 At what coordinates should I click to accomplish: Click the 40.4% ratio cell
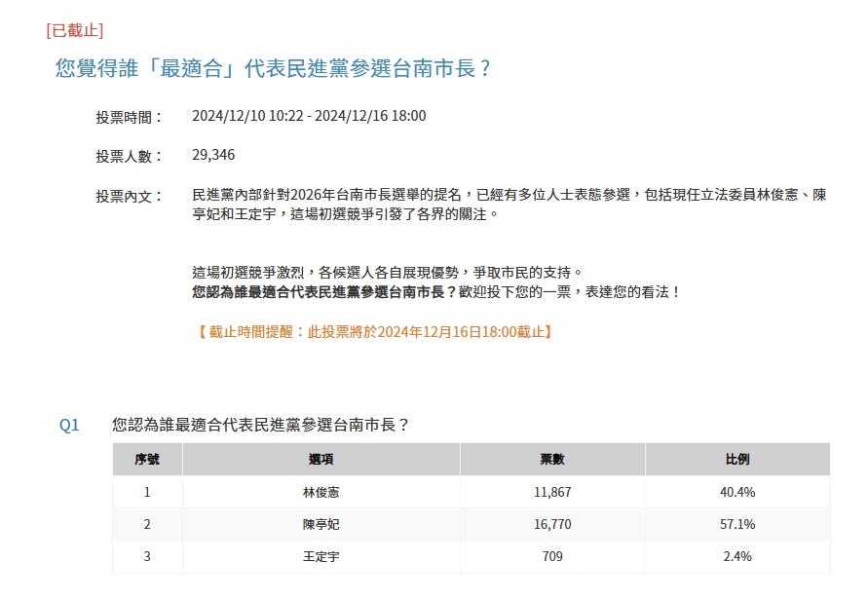point(737,492)
